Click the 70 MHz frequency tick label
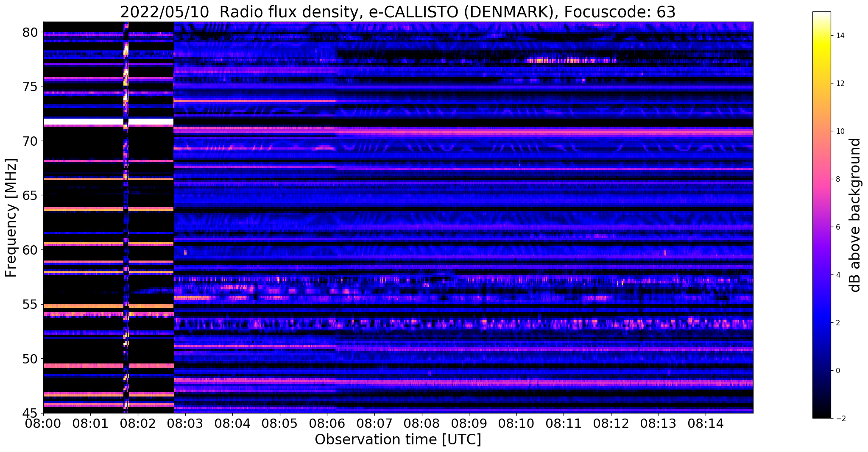Image resolution: width=868 pixels, height=452 pixels. (31, 141)
